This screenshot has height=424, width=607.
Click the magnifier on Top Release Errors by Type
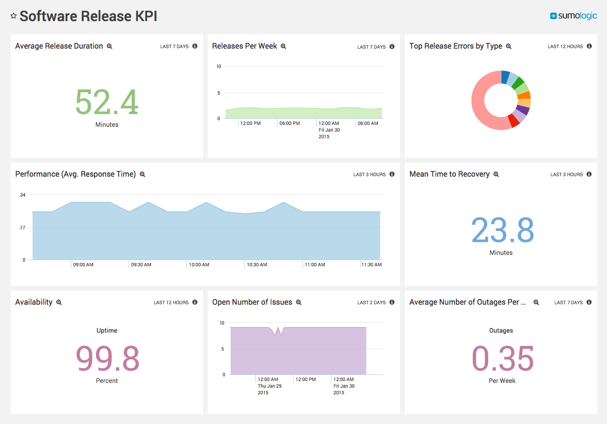click(x=509, y=47)
